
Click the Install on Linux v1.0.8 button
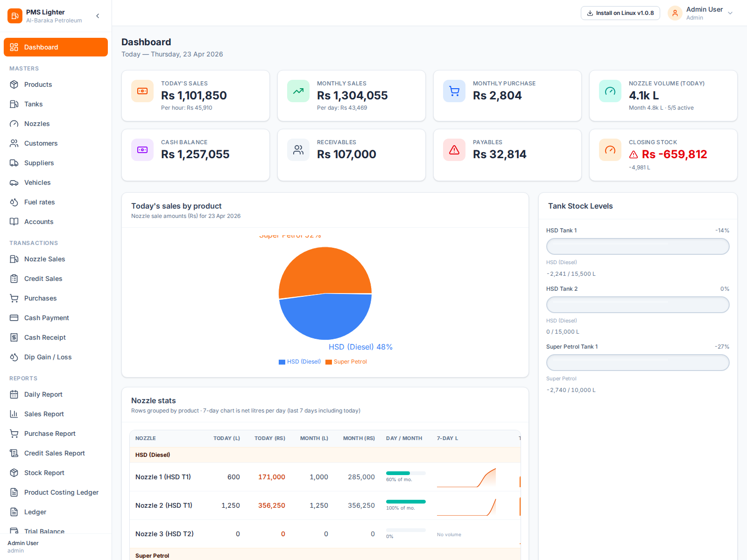620,13
